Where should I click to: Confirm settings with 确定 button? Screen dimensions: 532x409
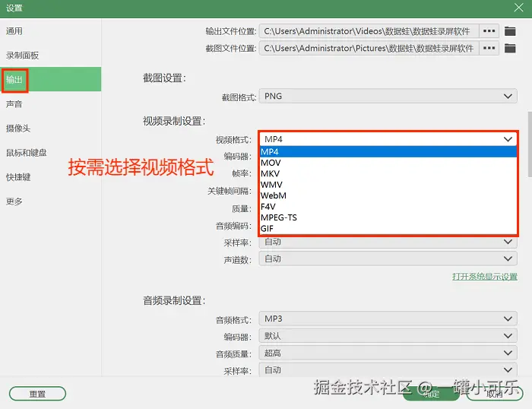tap(431, 394)
